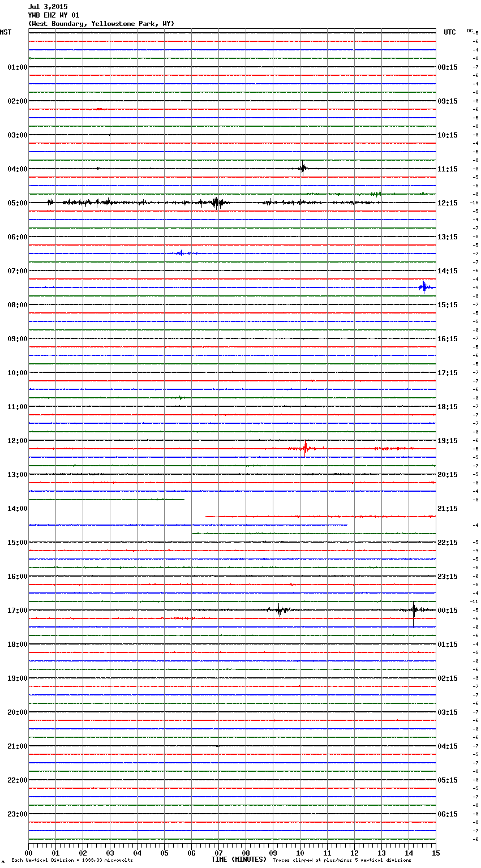Click the 00:15 UTC time label

pyautogui.click(x=448, y=611)
